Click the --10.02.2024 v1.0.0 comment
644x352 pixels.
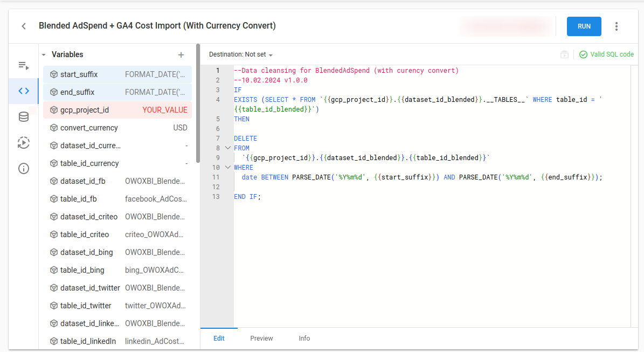(x=271, y=80)
